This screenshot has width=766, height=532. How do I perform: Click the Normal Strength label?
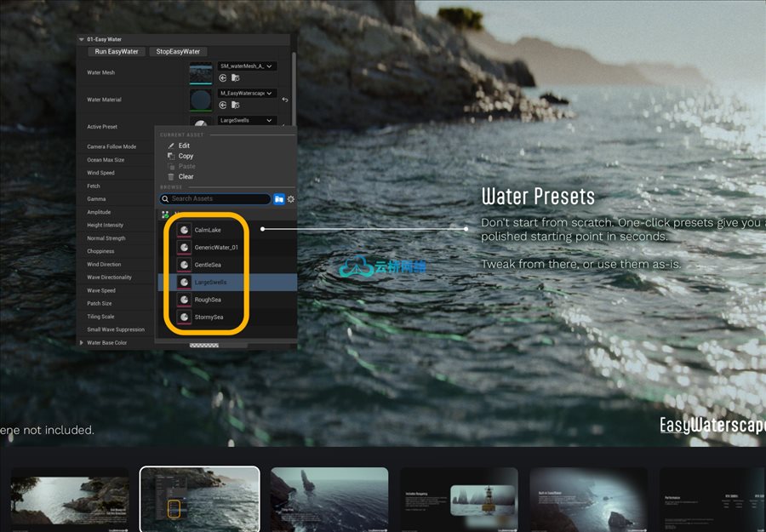tap(106, 238)
